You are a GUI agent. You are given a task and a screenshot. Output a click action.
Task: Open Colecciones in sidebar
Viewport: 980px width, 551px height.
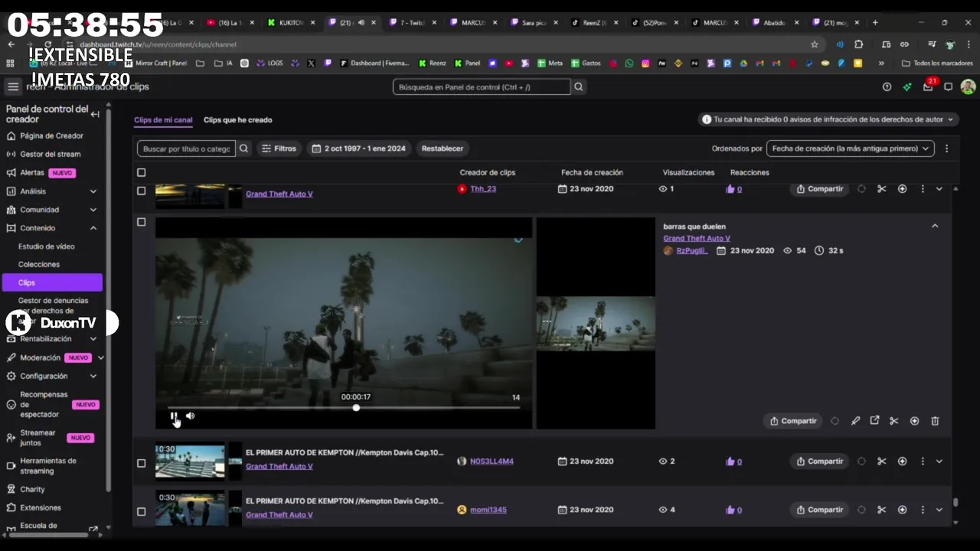click(39, 264)
